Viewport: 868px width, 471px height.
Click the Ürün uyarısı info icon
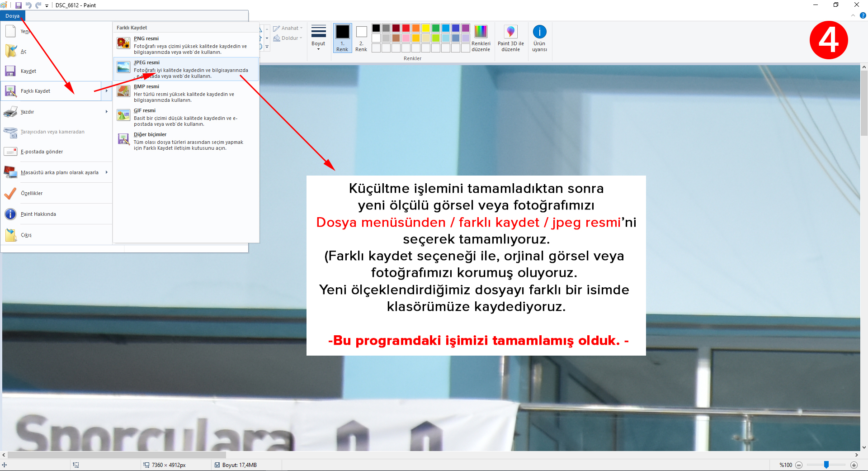(x=539, y=32)
